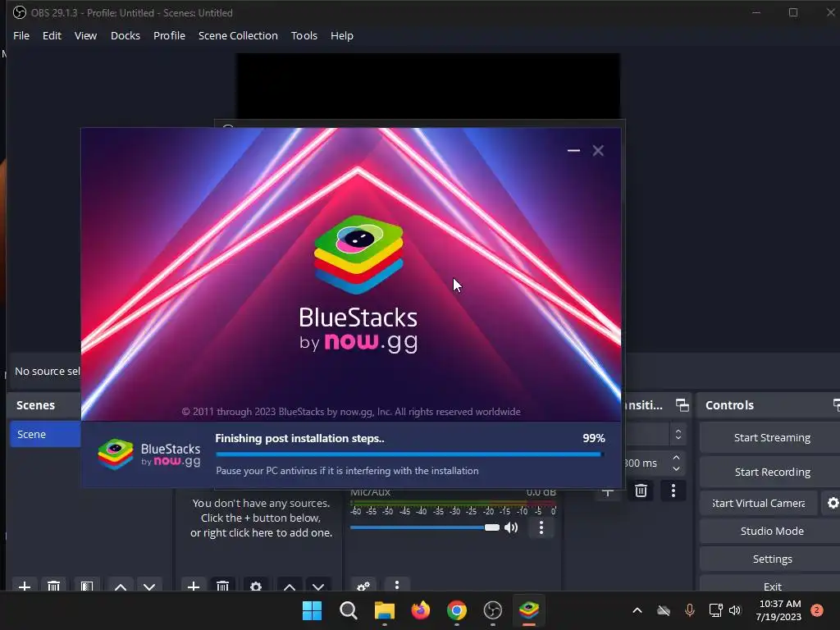Viewport: 840px width, 630px height.
Task: Open the File menu
Action: click(21, 35)
